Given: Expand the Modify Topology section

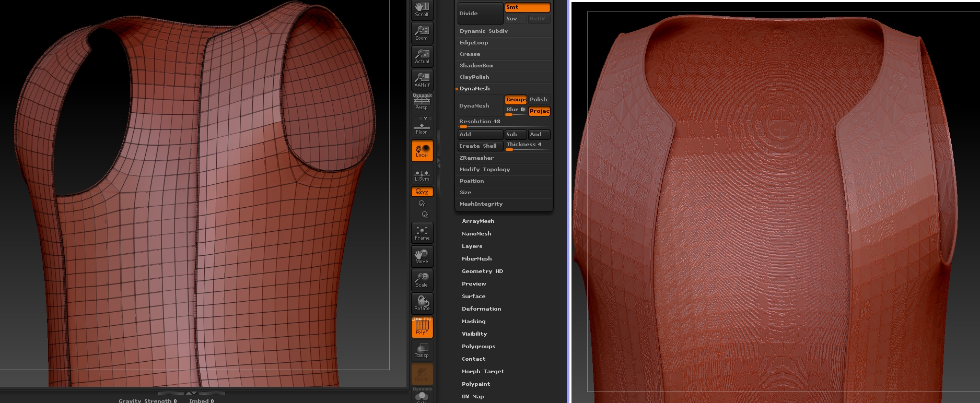Looking at the screenshot, I should [484, 170].
